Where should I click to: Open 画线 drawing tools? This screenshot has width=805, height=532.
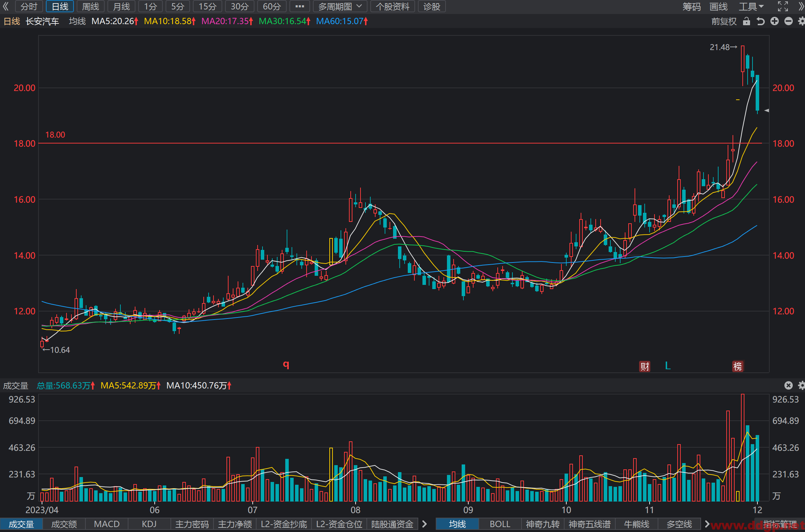pyautogui.click(x=719, y=7)
